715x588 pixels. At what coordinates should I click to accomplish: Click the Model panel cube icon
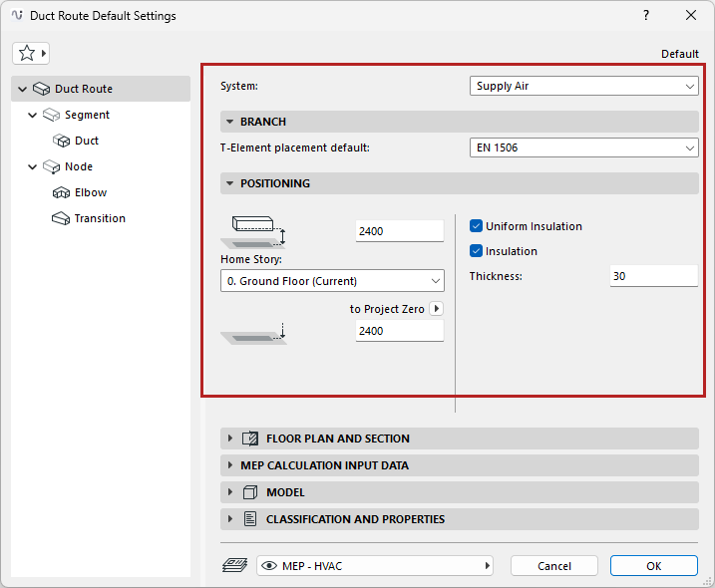coord(250,492)
